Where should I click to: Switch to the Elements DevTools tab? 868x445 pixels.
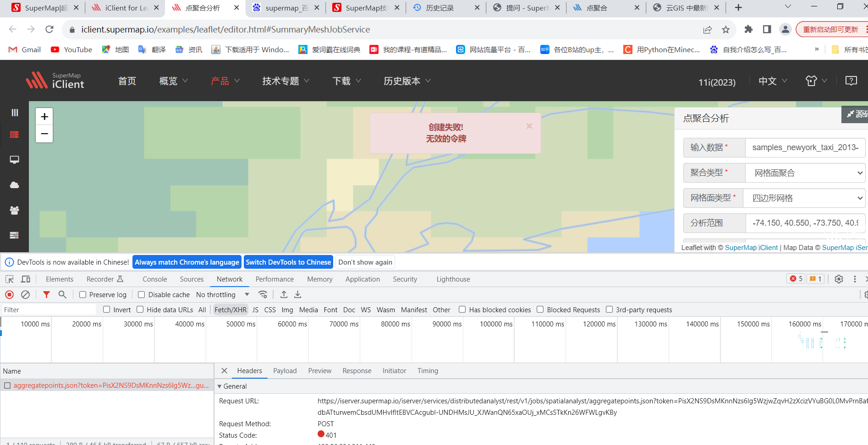(x=60, y=279)
